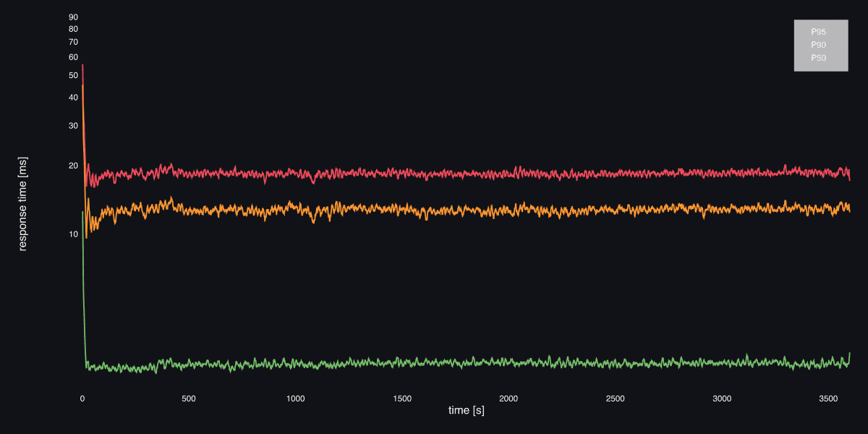This screenshot has height=434, width=868.
Task: Click the 2000 x-axis tick label
Action: point(509,399)
